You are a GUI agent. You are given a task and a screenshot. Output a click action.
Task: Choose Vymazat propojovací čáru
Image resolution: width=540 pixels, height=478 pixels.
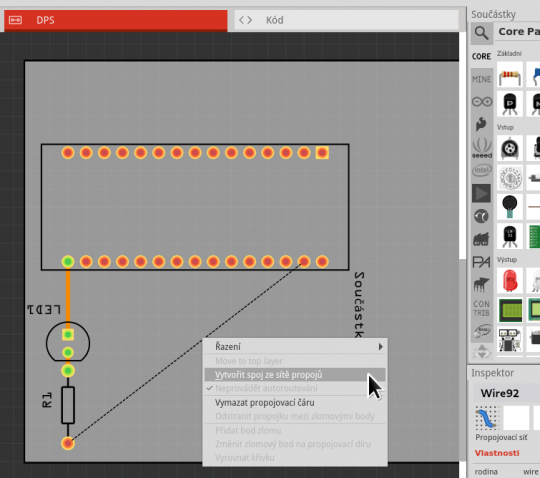[x=295, y=403]
